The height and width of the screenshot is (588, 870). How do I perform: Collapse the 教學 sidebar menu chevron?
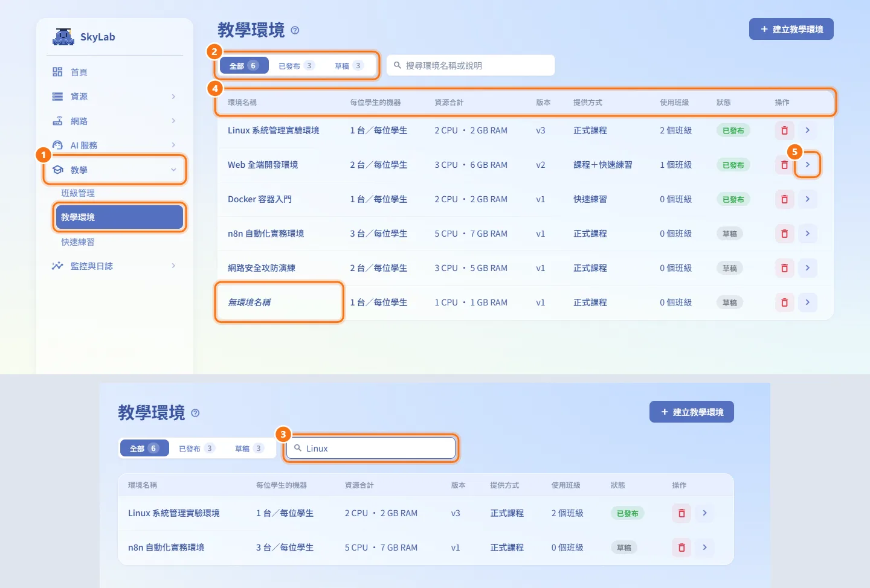(x=173, y=170)
